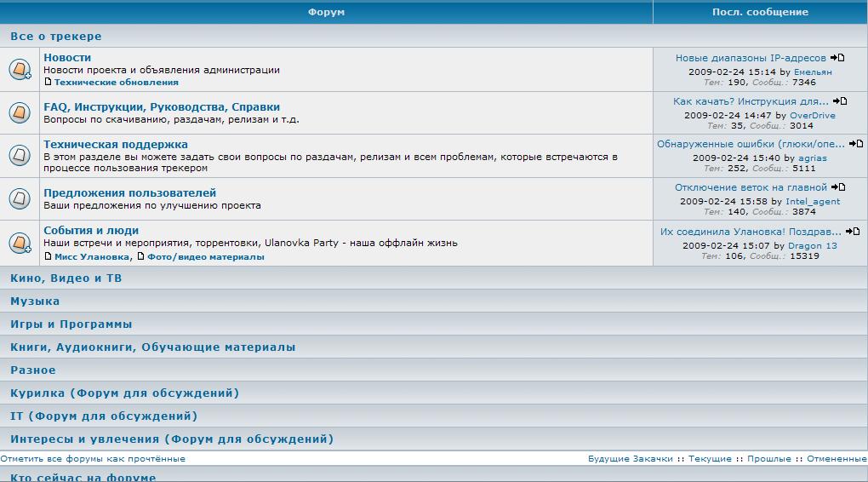Open the Новости forum
868x482 pixels.
pos(67,58)
